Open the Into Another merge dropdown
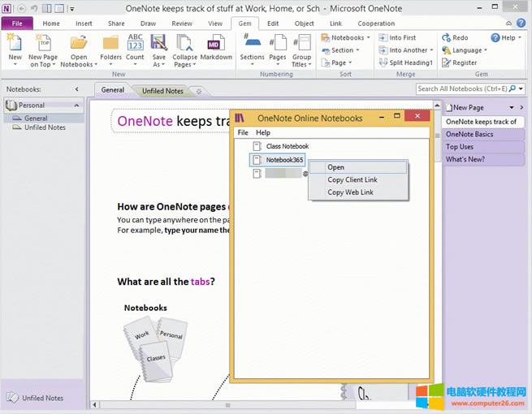This screenshot has width=532, height=414. tap(407, 50)
